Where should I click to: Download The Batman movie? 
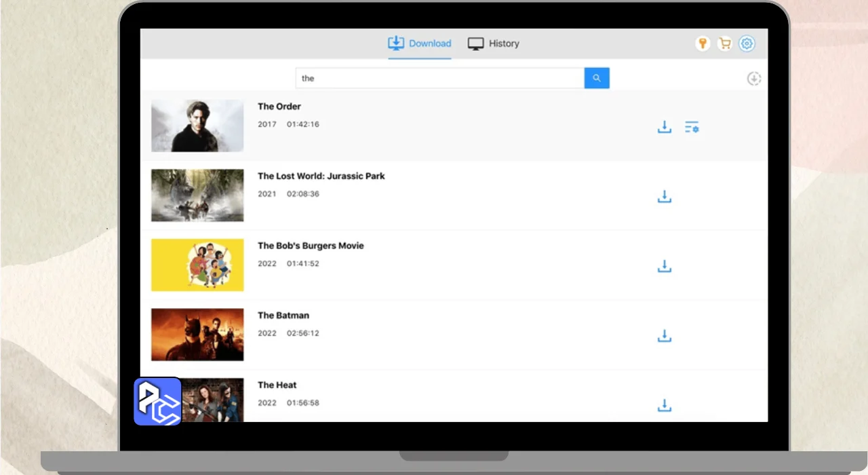point(665,336)
